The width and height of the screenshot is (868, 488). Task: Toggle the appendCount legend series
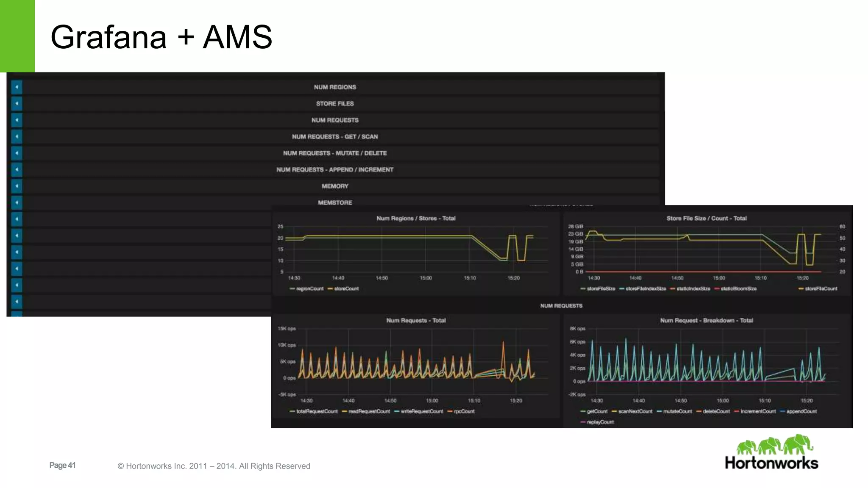tap(798, 411)
